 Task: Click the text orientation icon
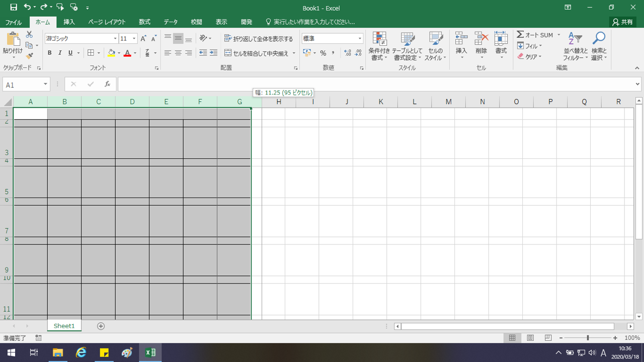203,38
